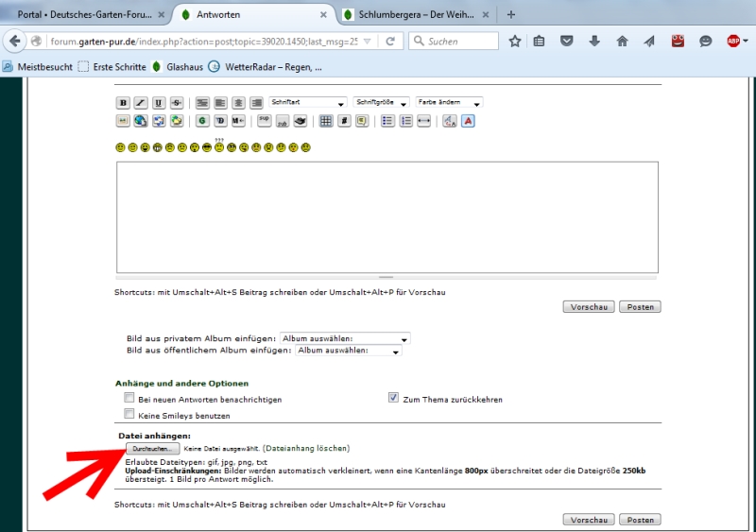The height and width of the screenshot is (532, 756).
Task: Uncheck 'Zum Thema zurückkehren' checkbox
Action: (x=394, y=399)
